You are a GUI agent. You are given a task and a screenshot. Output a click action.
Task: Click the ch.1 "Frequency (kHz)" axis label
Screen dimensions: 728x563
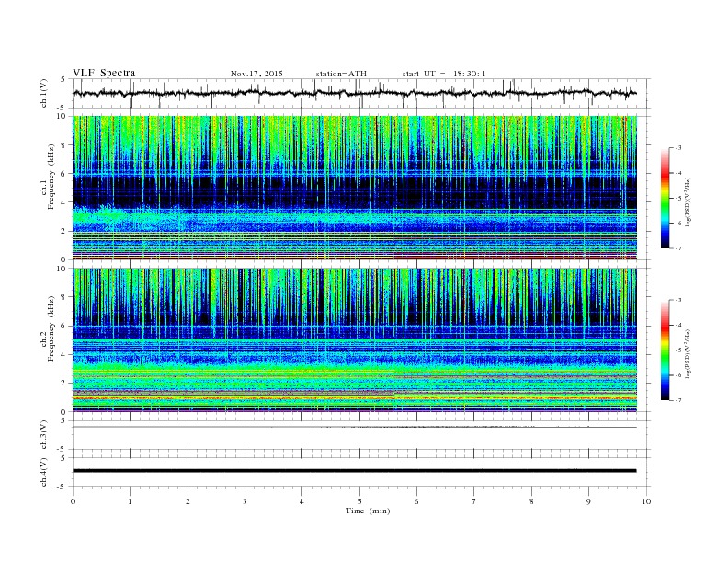51,177
